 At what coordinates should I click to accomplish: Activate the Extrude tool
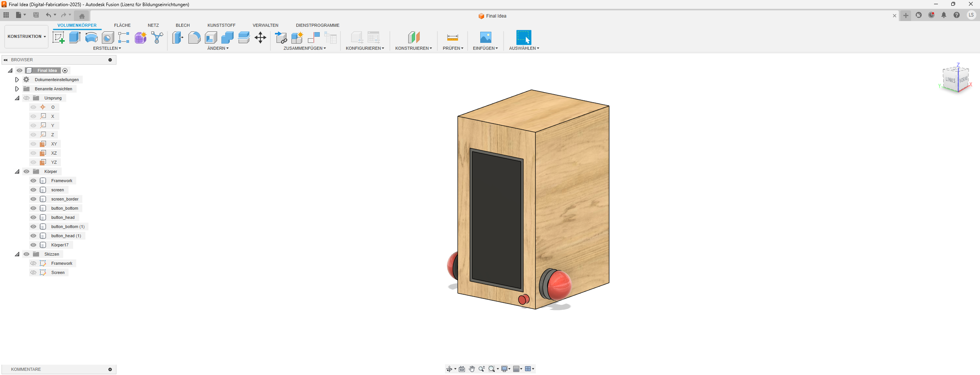coord(74,37)
